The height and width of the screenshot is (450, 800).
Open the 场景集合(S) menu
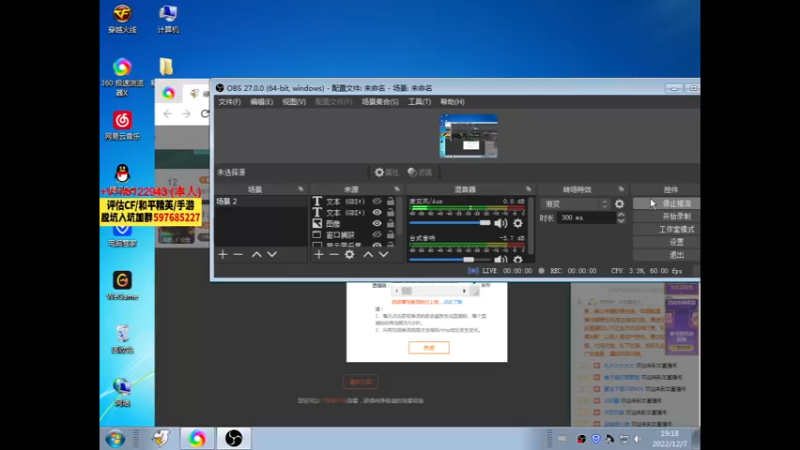click(x=380, y=102)
